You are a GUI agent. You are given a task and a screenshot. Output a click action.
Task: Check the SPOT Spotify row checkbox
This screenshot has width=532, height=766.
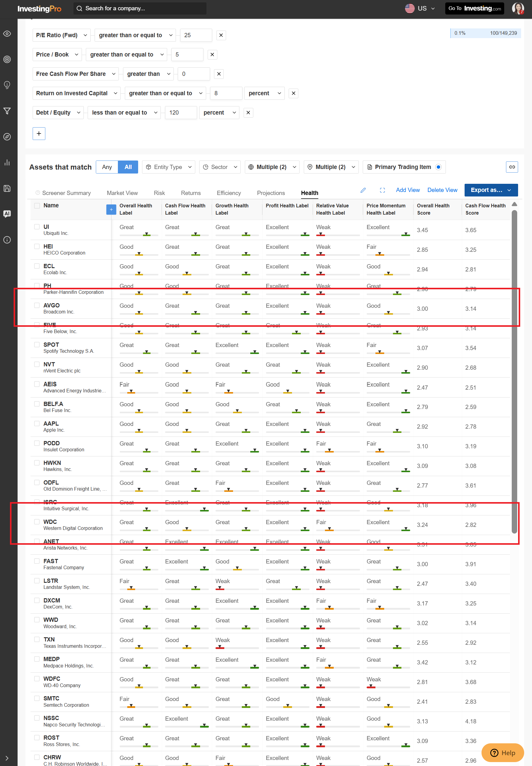[x=37, y=345]
